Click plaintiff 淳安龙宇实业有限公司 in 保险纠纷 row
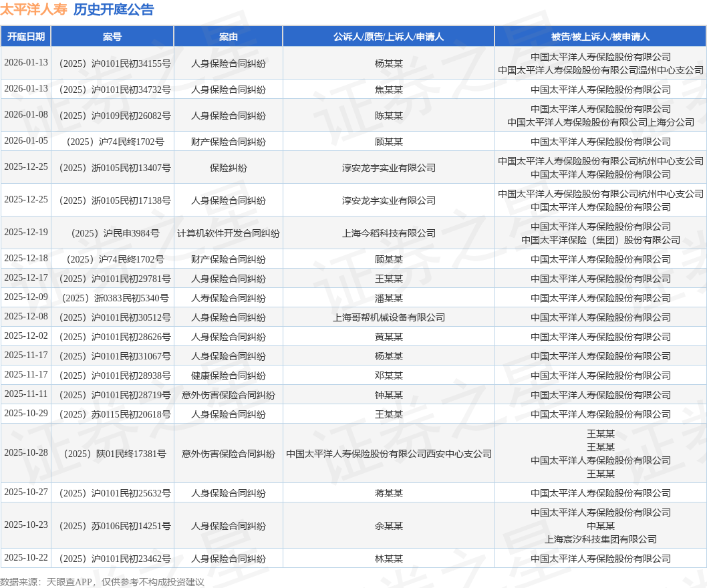Viewport: 707px width, 588px height. (389, 168)
